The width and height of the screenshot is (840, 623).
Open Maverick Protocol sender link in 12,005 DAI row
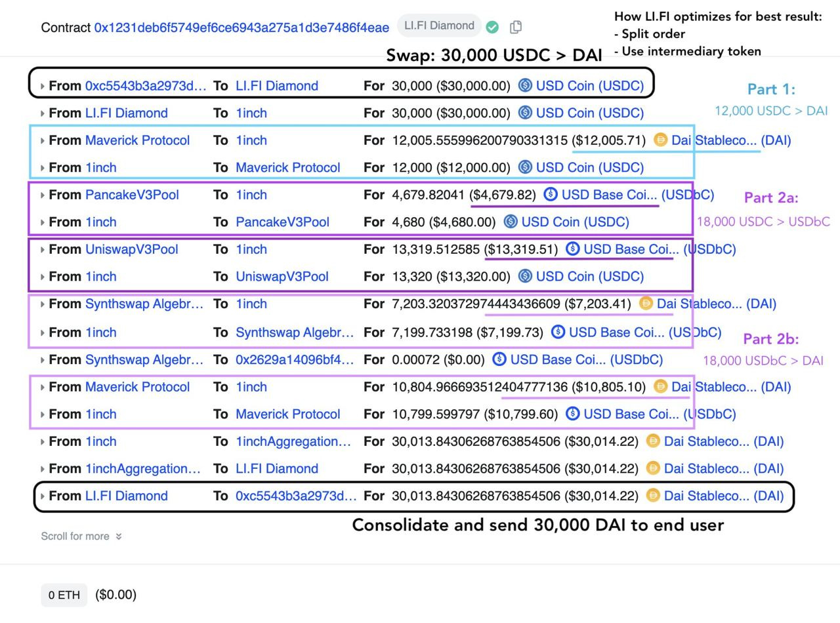(x=137, y=140)
